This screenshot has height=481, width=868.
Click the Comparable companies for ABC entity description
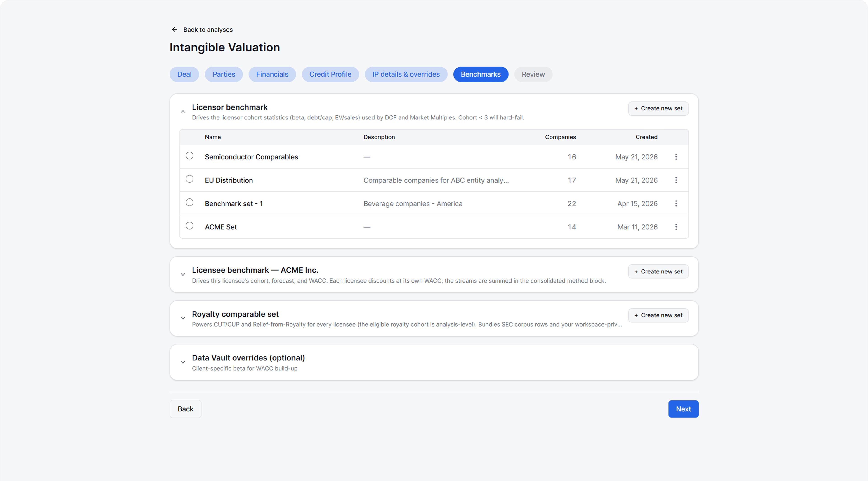[436, 180]
